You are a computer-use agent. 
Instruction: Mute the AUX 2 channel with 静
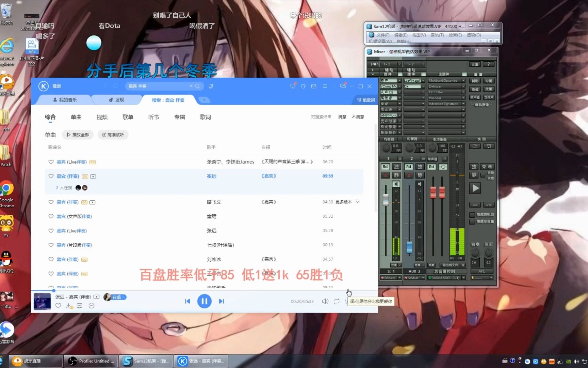pos(420,175)
